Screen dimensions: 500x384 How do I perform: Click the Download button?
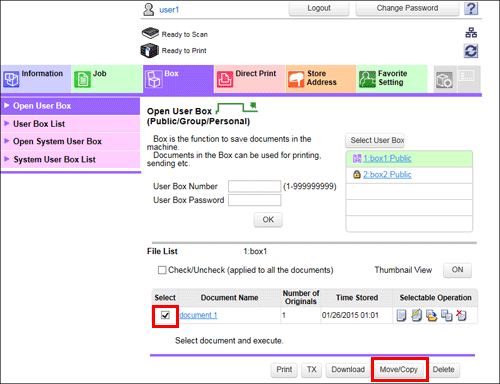[348, 370]
